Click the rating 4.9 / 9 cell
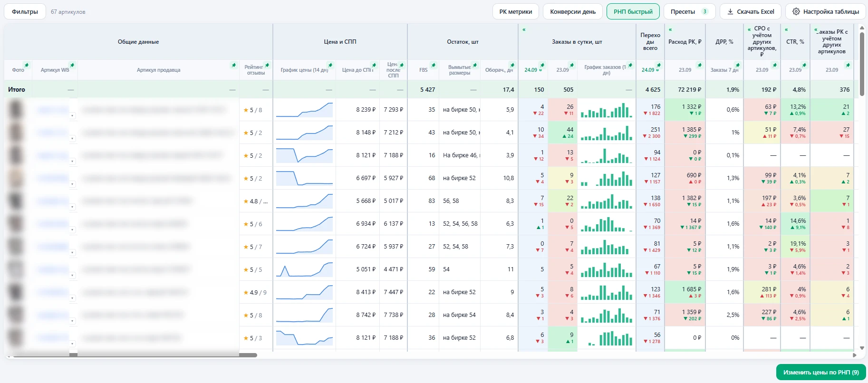This screenshot has height=383, width=868. (x=256, y=292)
